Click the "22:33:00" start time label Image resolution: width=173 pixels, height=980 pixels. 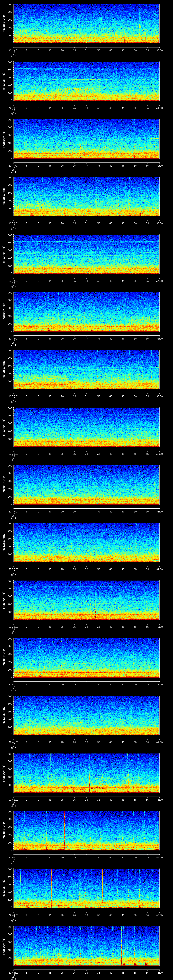(x=14, y=281)
